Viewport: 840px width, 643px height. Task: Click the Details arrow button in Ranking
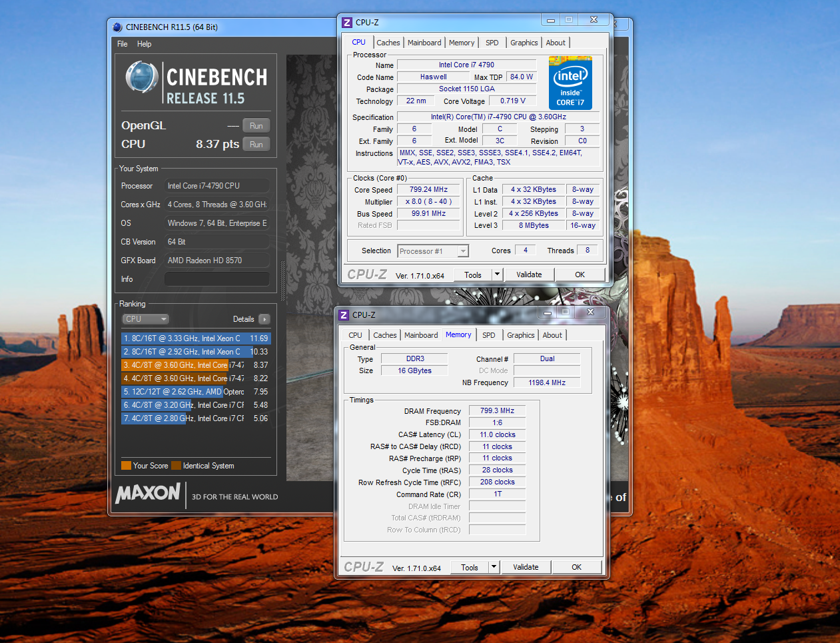click(x=264, y=319)
